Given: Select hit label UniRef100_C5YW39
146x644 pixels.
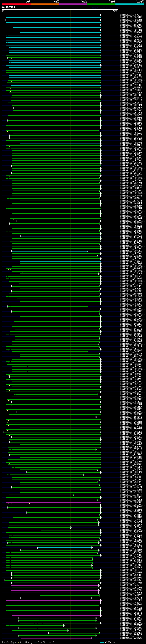Looking at the screenshot, I should pyautogui.click(x=131, y=40).
